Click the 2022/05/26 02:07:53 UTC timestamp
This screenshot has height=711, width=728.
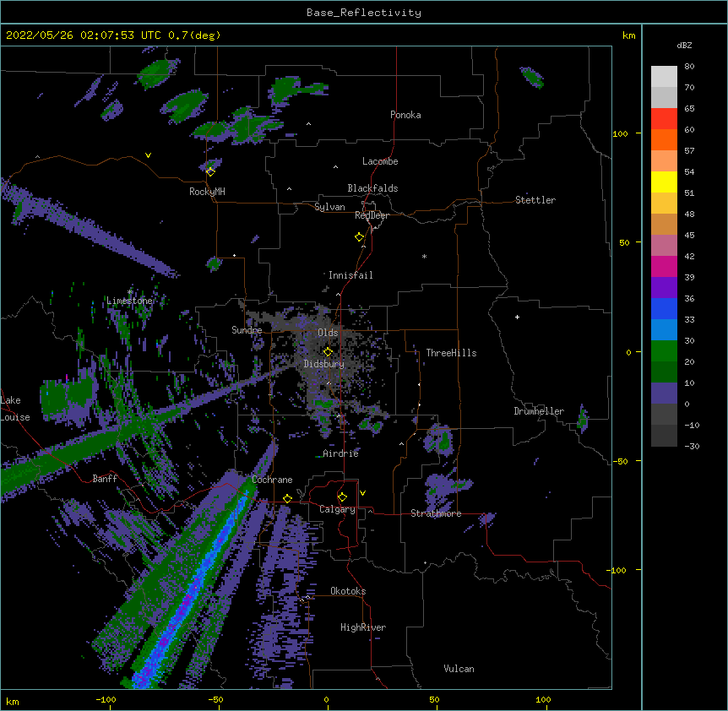[84, 35]
